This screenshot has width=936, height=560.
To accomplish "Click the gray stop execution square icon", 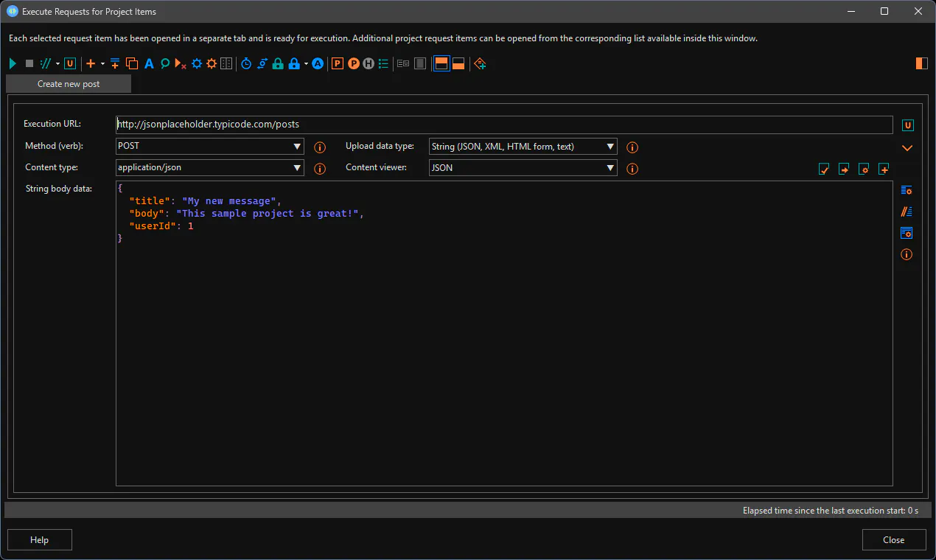I will [29, 64].
